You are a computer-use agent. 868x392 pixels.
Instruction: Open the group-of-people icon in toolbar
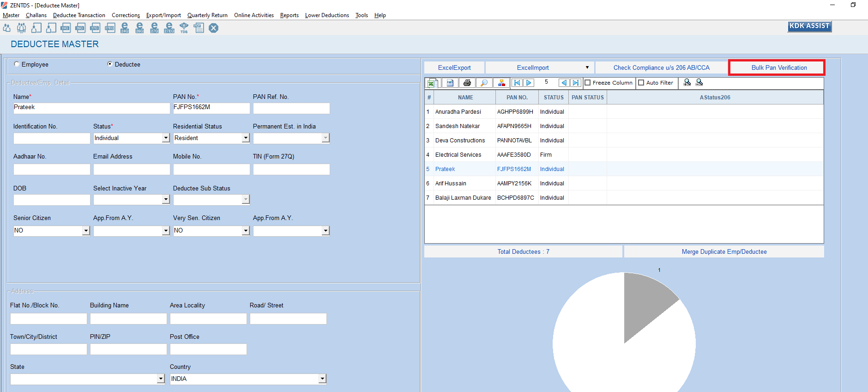[x=21, y=28]
